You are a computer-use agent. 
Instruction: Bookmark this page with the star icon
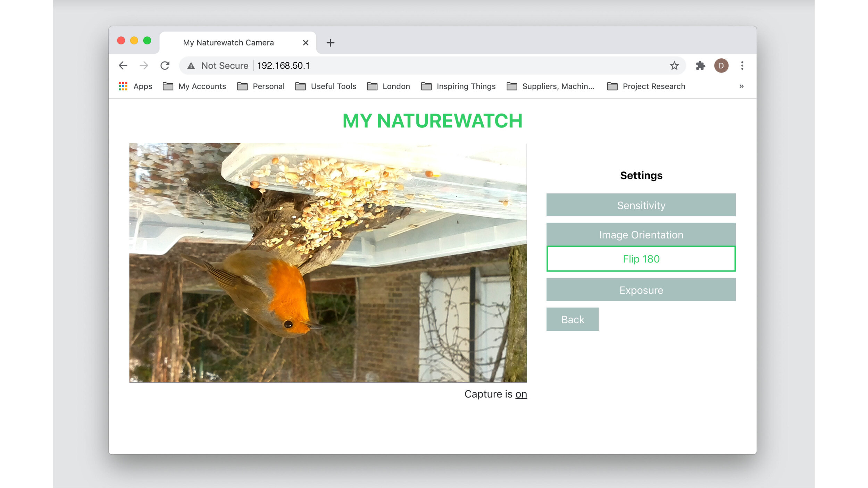click(674, 66)
